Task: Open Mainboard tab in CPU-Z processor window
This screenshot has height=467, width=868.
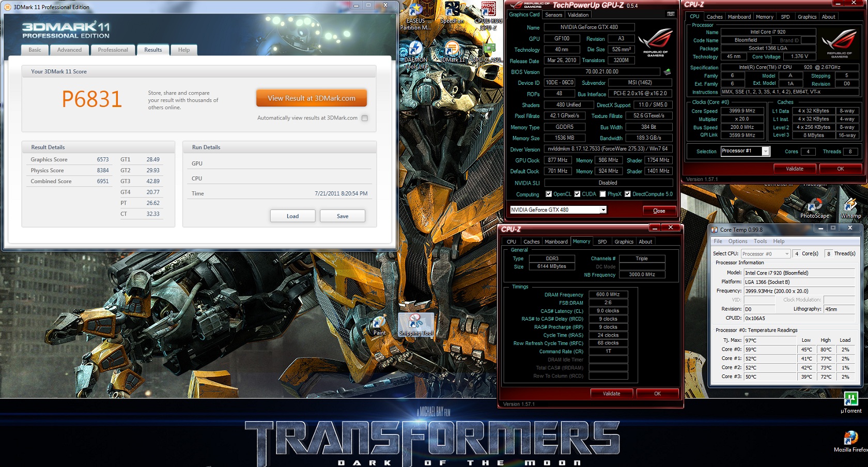Action: pyautogui.click(x=739, y=17)
